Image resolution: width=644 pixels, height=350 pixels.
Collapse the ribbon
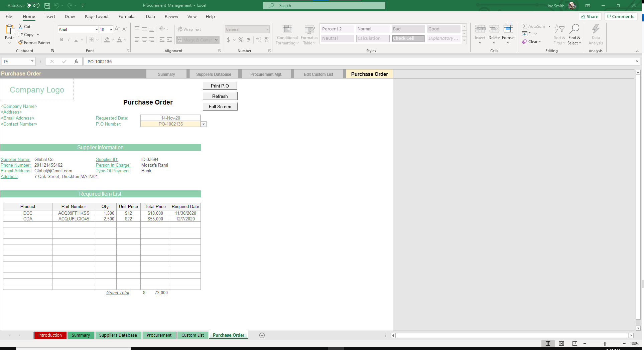[x=637, y=51]
